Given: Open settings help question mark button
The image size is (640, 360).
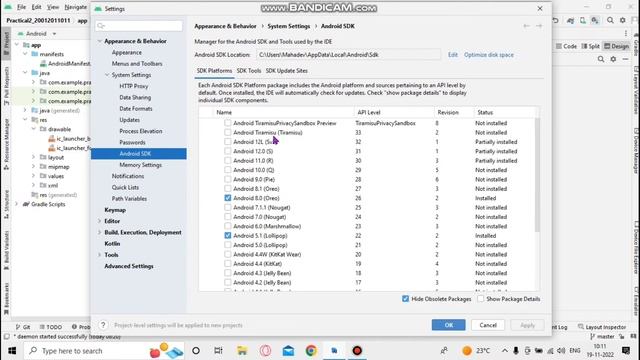Looking at the screenshot, I should point(103,325).
